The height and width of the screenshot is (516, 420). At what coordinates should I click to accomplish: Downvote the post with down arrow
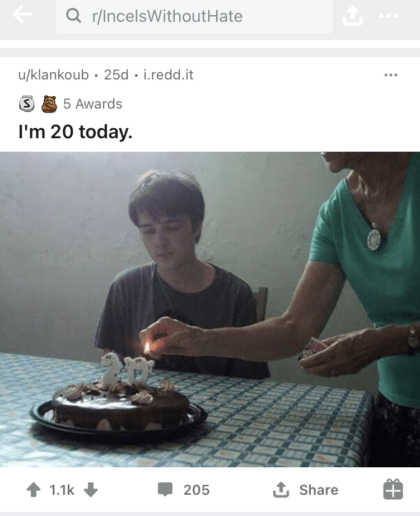(91, 489)
